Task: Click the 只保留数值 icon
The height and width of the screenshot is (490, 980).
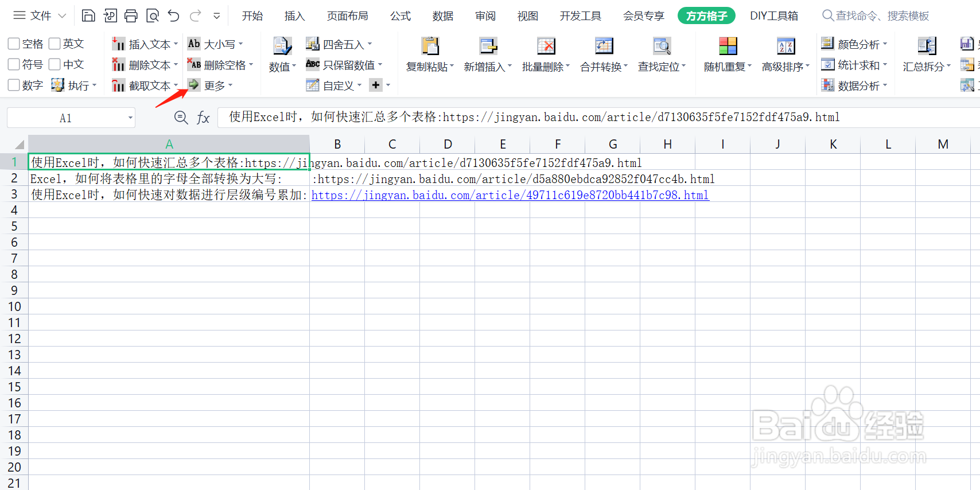Action: click(312, 64)
